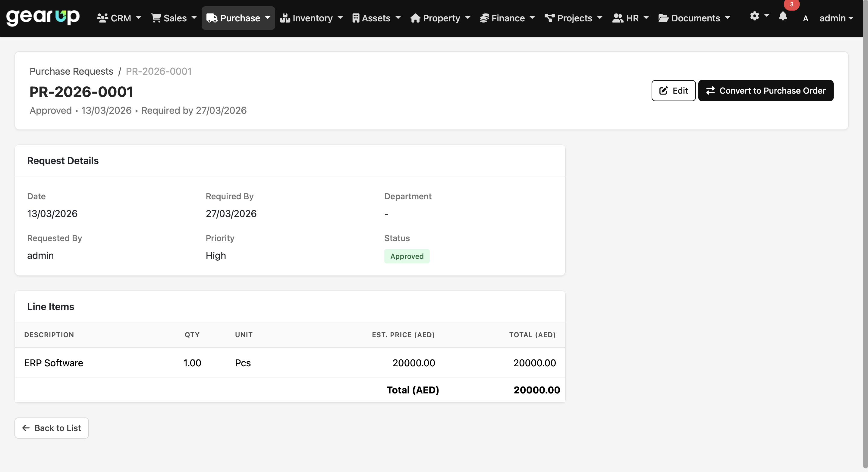Click the Purchase truck icon
868x472 pixels.
tap(212, 18)
